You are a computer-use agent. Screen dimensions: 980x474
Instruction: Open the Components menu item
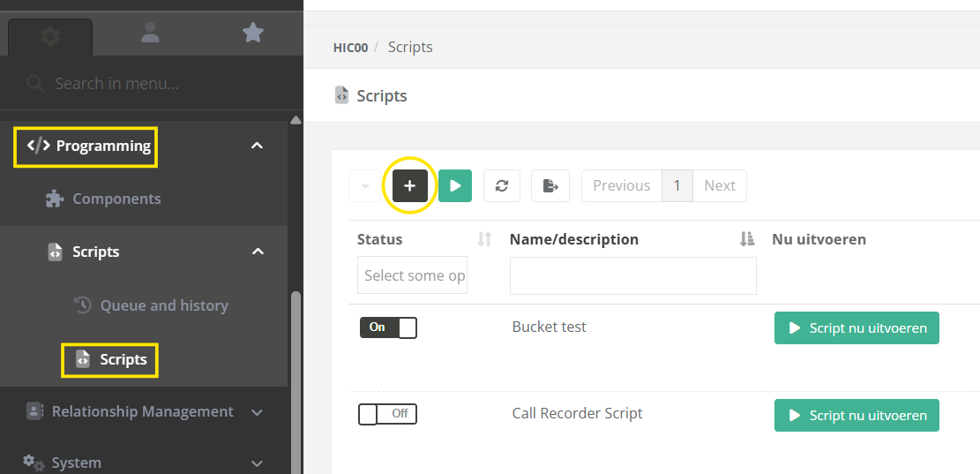[116, 199]
